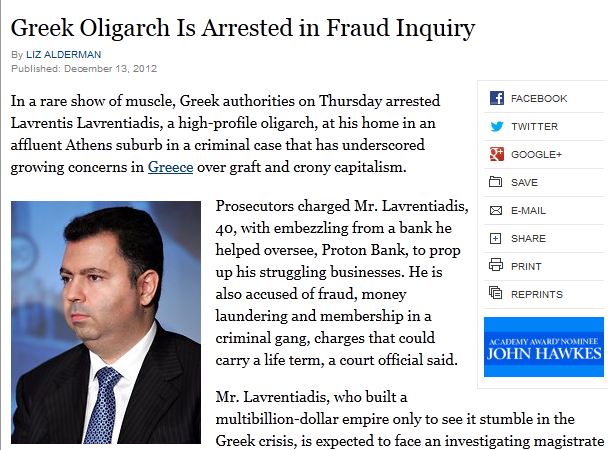Click the Reprints pages icon
Viewport: 608px width, 450px height.
click(496, 294)
